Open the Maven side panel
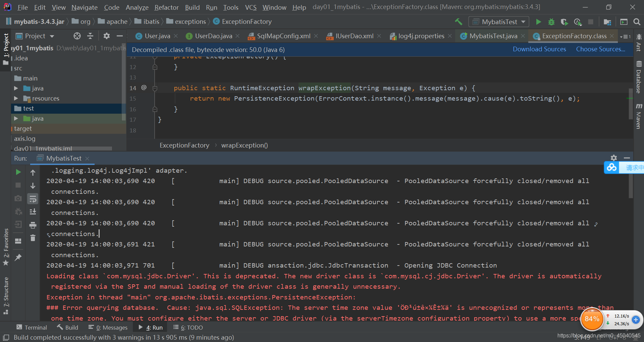This screenshot has height=342, width=644. pyautogui.click(x=639, y=116)
